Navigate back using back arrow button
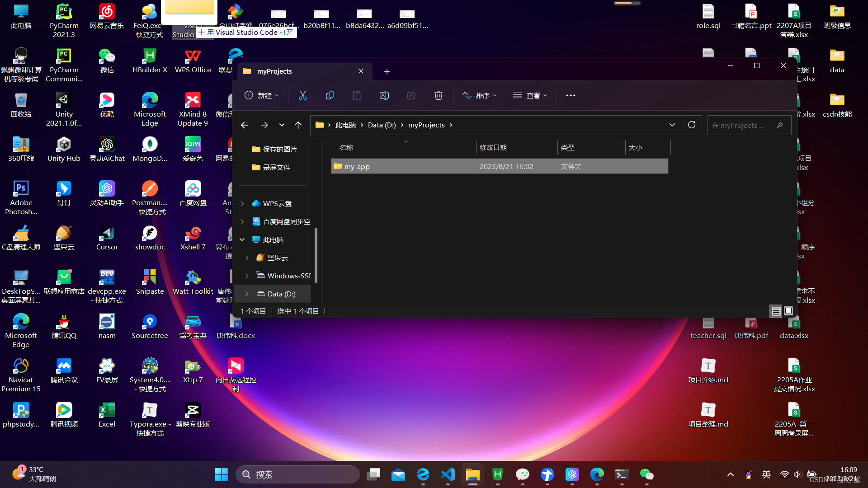Image resolution: width=868 pixels, height=488 pixels. click(245, 125)
